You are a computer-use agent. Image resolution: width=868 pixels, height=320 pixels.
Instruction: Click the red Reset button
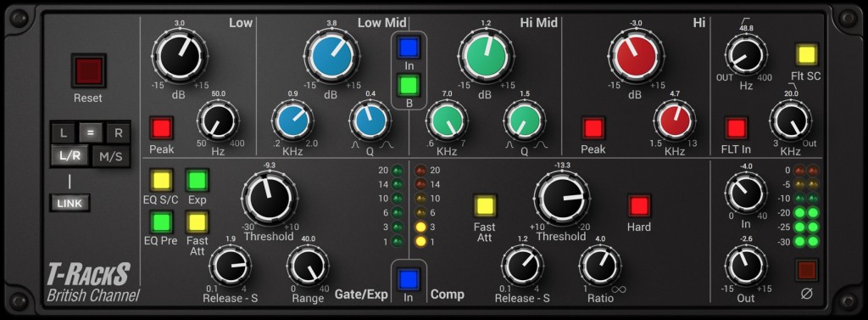(88, 70)
